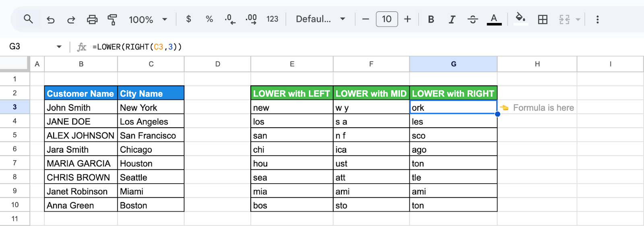Select column G header
This screenshot has height=226, width=644.
point(453,64)
